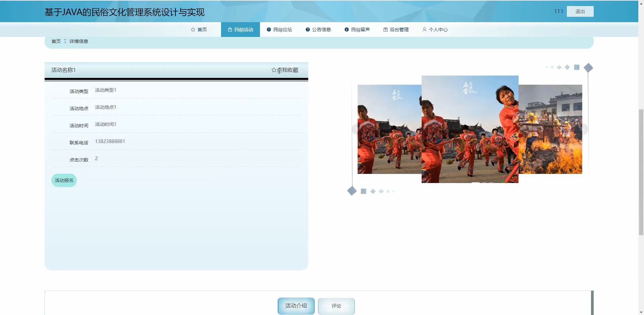Click the username 111 in the header
This screenshot has height=315, width=644.
pos(558,11)
